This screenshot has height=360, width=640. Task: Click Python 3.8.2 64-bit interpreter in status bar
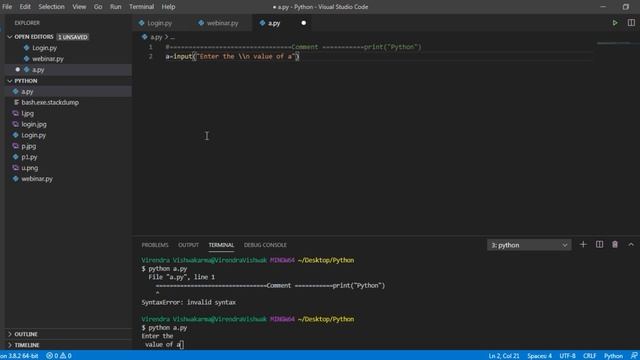pos(19,356)
